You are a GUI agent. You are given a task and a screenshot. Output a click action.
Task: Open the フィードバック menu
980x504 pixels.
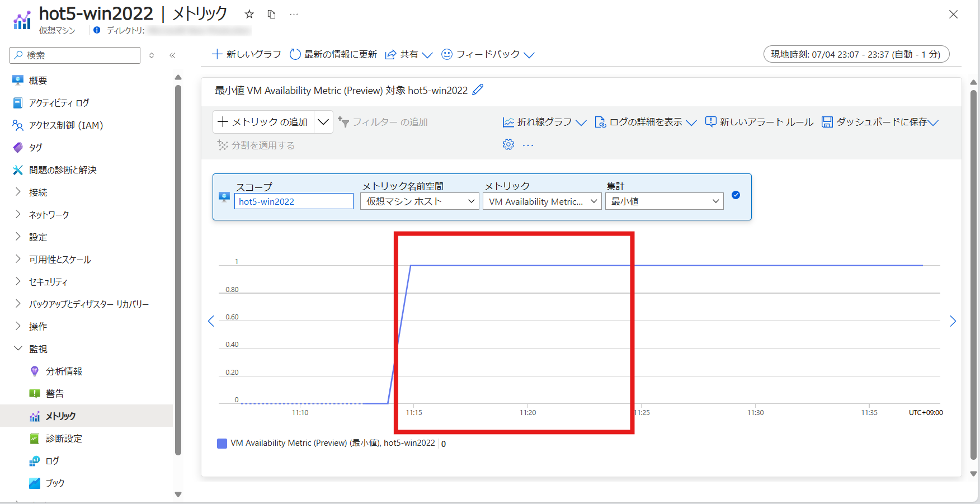(x=488, y=54)
